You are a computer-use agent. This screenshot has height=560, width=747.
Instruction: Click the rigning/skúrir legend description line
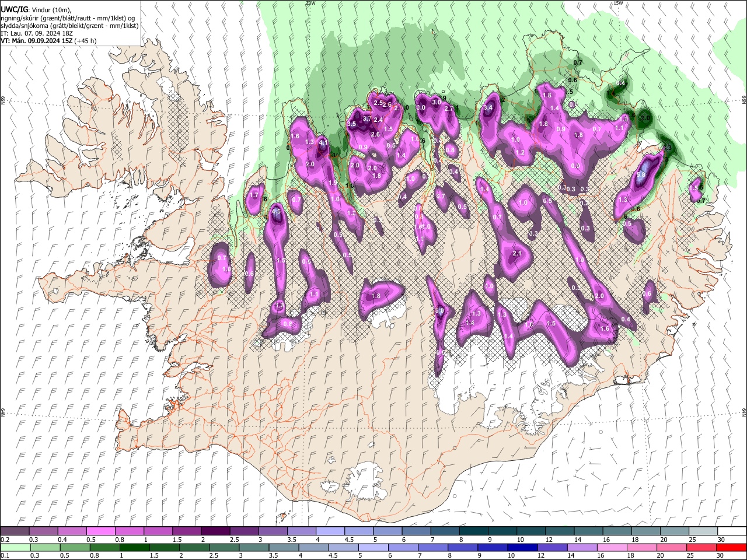[x=69, y=18]
